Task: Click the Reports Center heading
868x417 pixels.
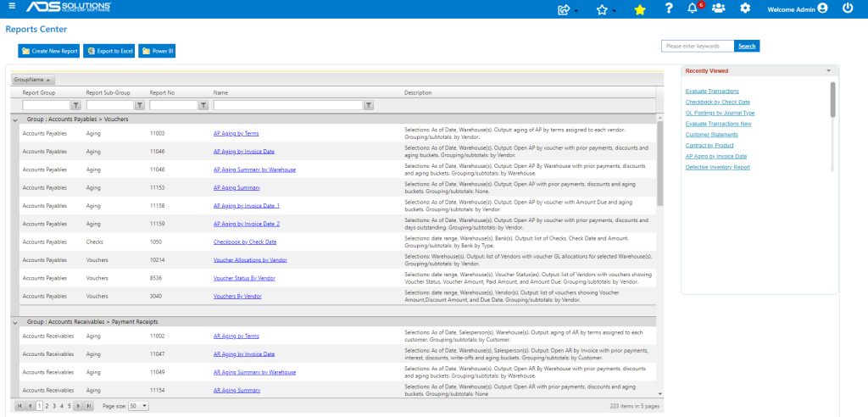Action: 36,28
